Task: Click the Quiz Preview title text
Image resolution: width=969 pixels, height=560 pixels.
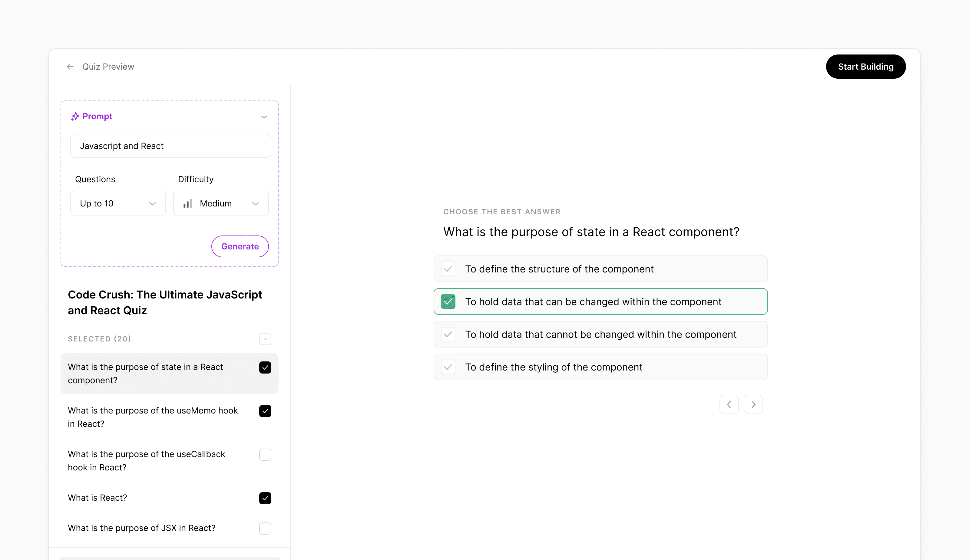Action: pos(108,67)
